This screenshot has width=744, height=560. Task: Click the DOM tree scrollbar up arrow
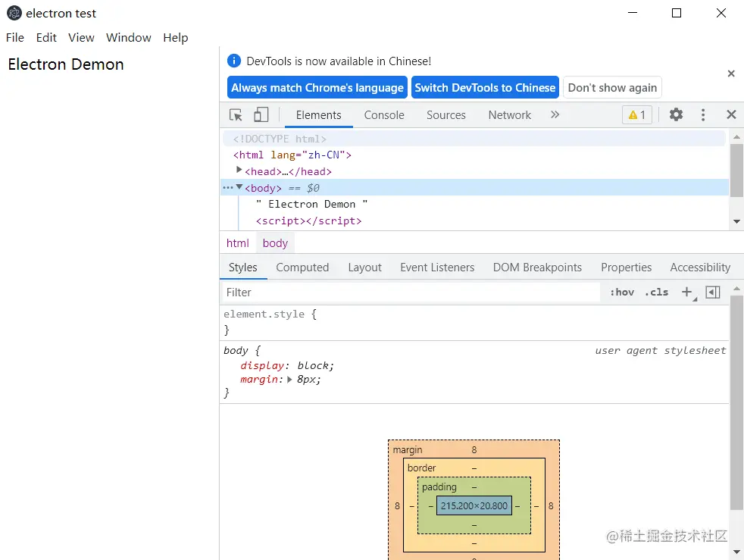pos(736,136)
